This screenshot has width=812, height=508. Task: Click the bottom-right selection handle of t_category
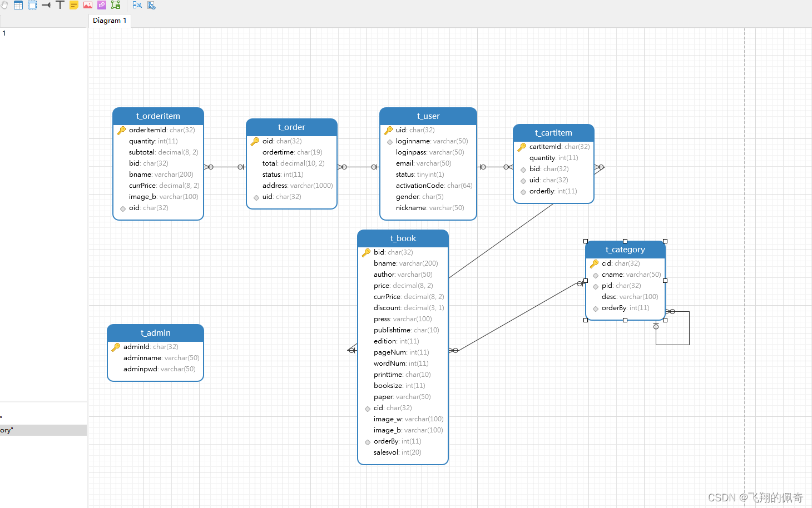(x=665, y=320)
